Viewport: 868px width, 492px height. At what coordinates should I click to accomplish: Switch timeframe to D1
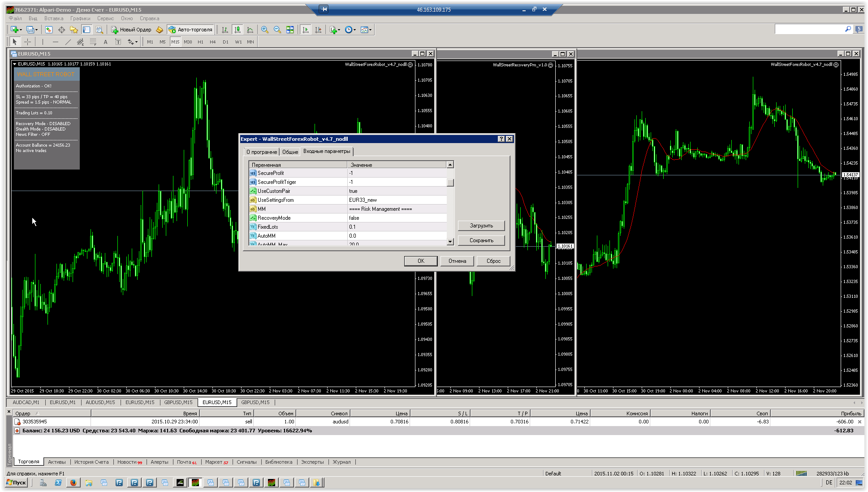[225, 42]
